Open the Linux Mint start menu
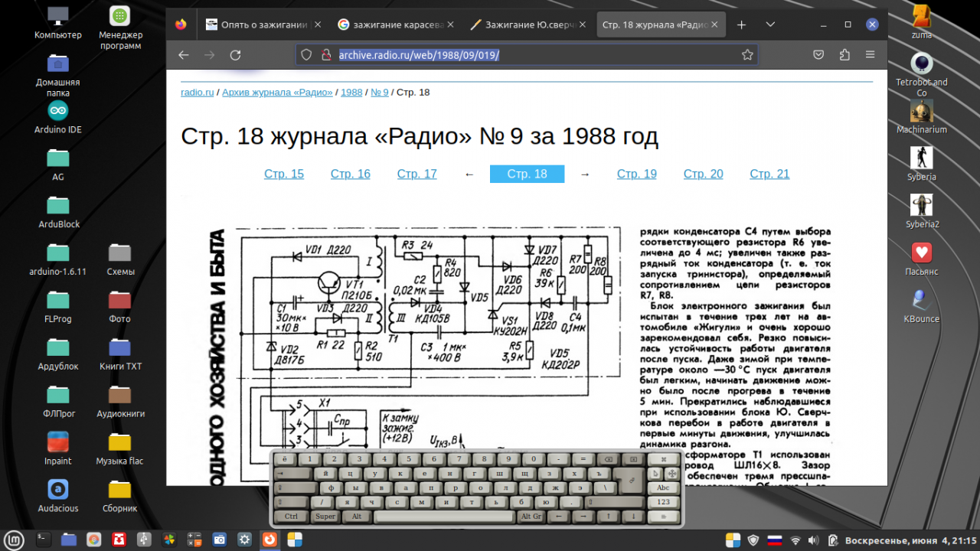 pyautogui.click(x=15, y=540)
